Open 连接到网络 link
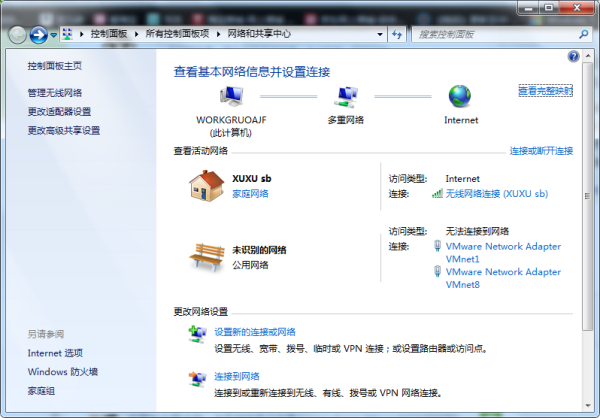This screenshot has height=418, width=600. pos(237,376)
